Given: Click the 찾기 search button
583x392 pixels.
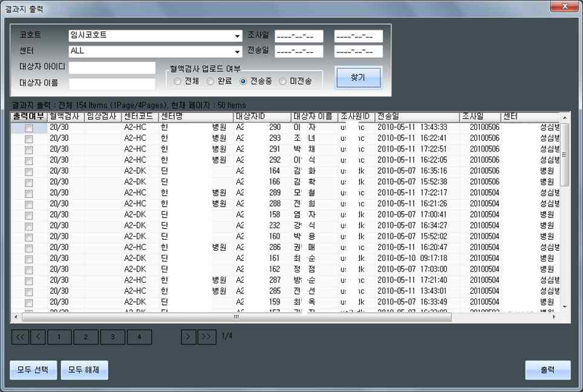Looking at the screenshot, I should [358, 78].
